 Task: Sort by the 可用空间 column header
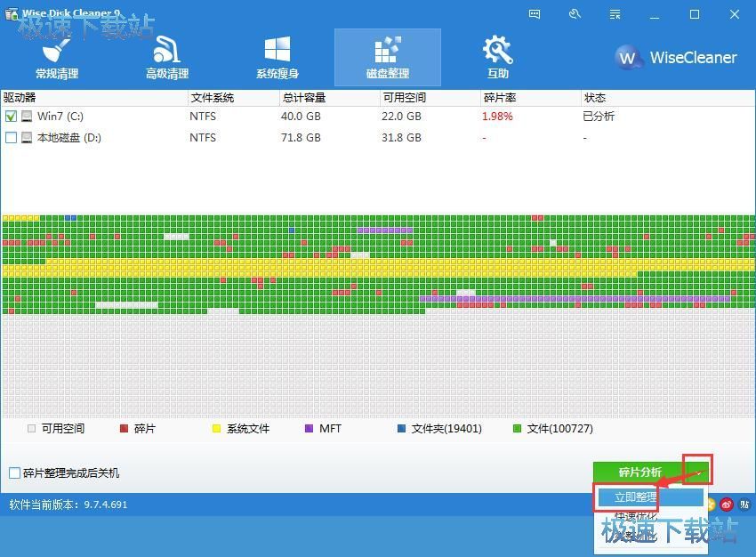coord(430,98)
